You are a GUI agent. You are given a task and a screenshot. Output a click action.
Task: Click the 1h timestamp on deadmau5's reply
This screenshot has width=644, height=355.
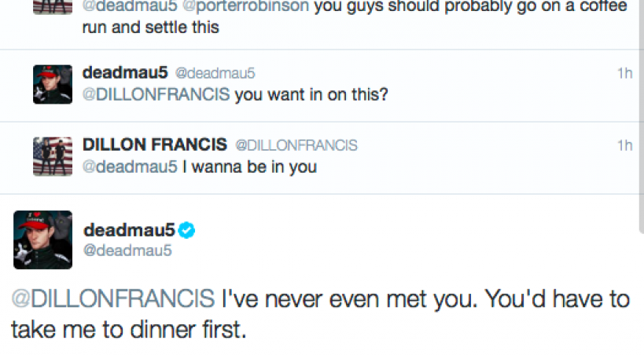click(624, 73)
